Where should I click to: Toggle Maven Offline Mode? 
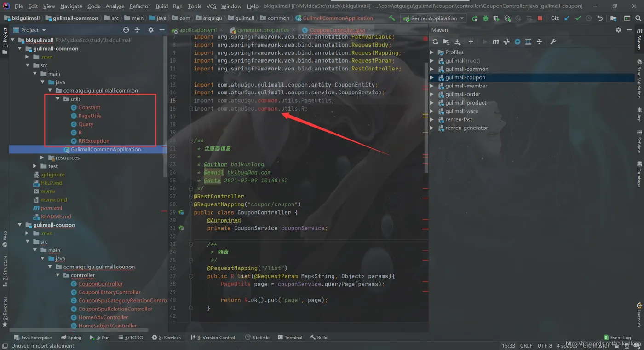(506, 41)
